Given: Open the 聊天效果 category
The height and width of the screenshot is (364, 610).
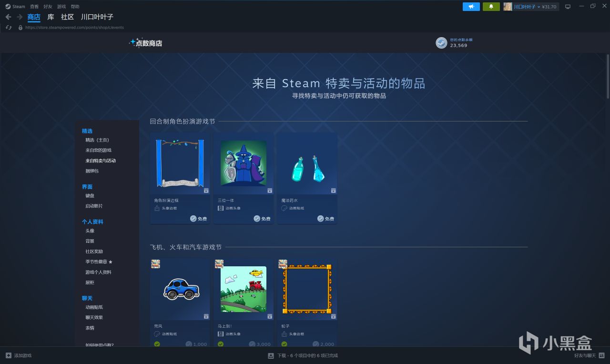Looking at the screenshot, I should [x=94, y=318].
